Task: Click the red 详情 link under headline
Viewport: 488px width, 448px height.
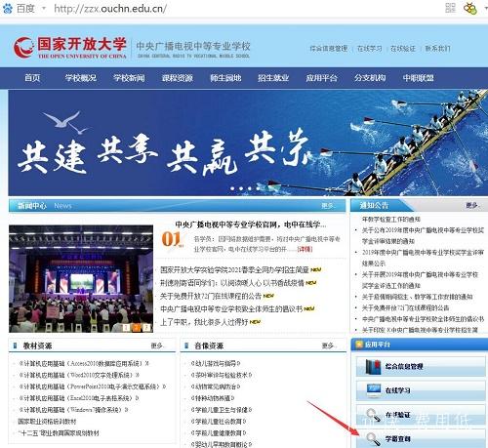Action: (x=305, y=249)
